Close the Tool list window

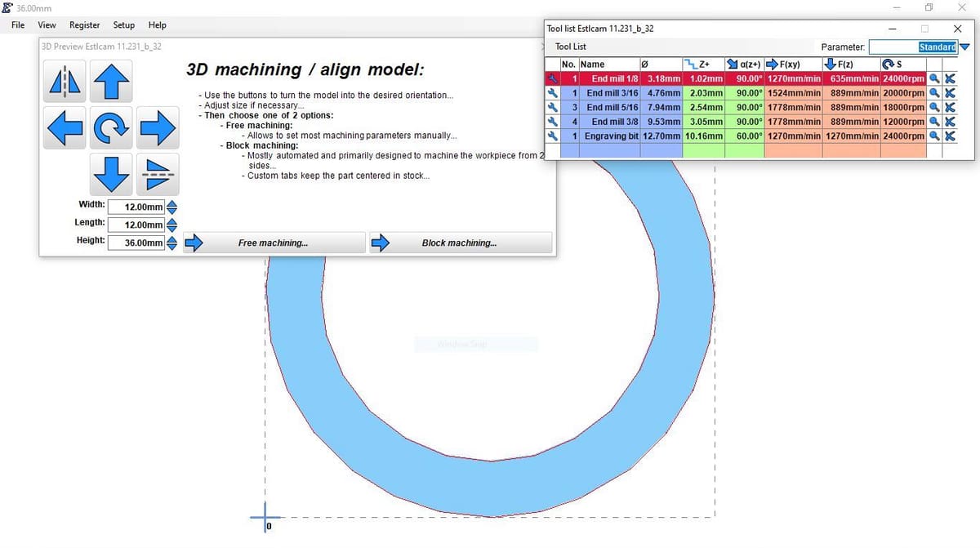[x=957, y=29]
